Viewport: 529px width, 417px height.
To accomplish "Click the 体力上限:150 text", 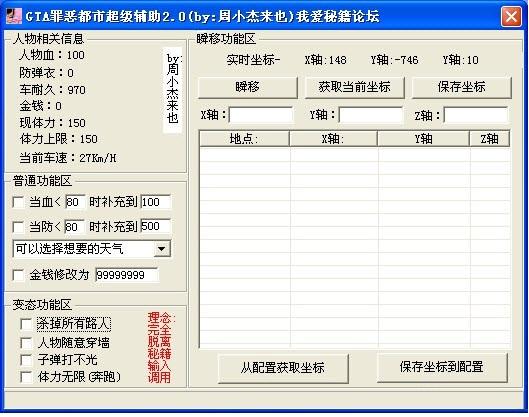I will tap(58, 139).
